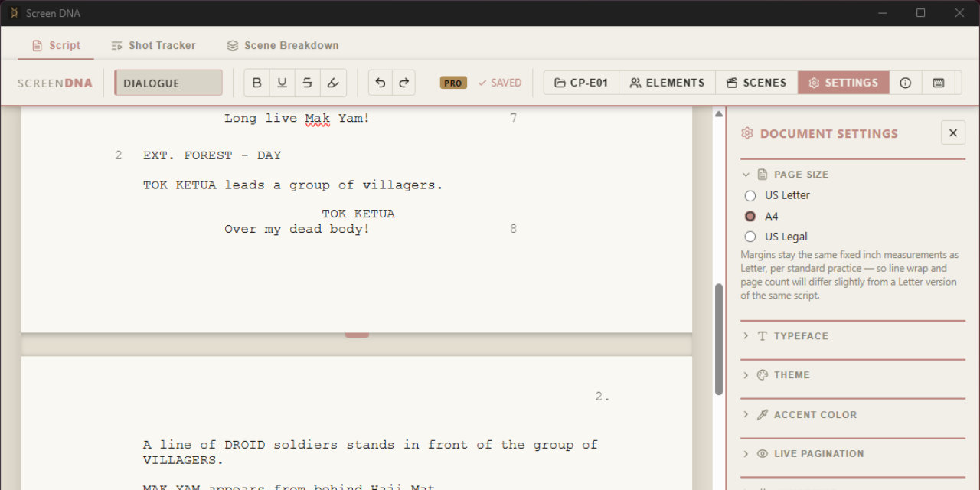Click the character name TOK KETUA
Viewport: 980px width, 490px height.
358,214
